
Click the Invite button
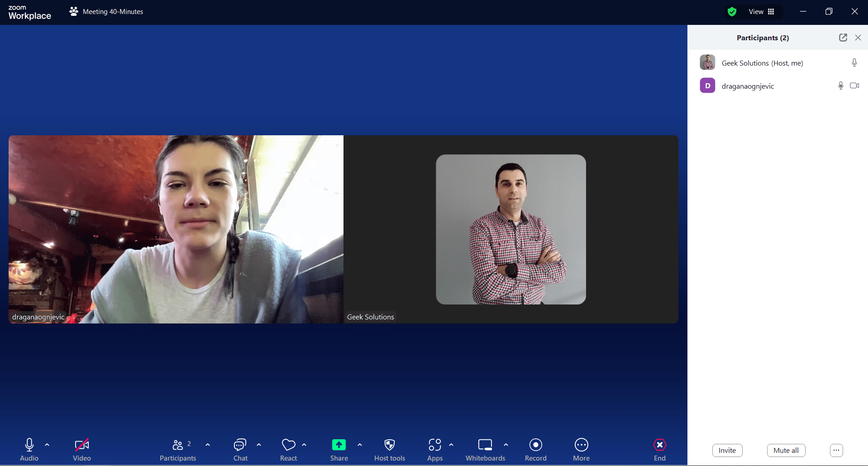coord(727,450)
